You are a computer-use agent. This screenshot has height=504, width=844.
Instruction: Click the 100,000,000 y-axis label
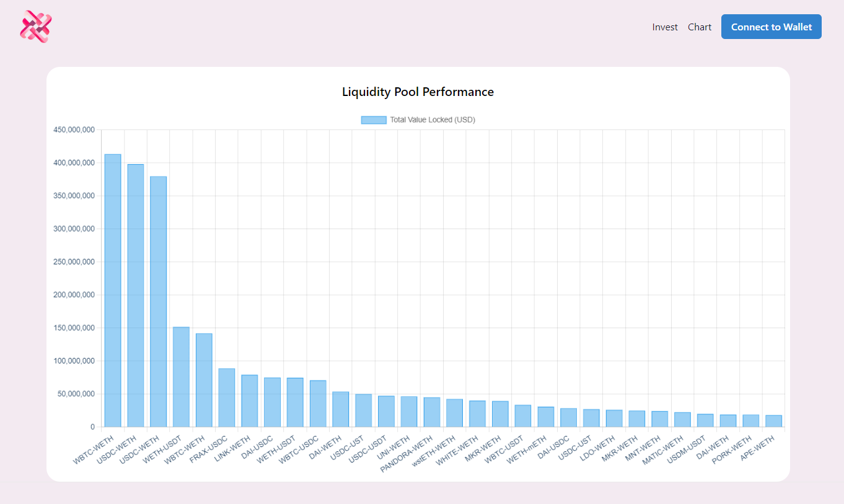click(74, 361)
